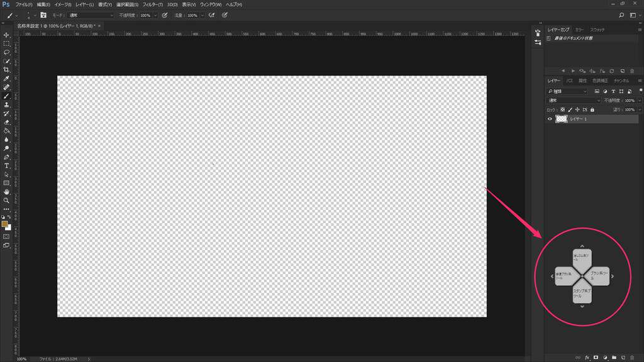The width and height of the screenshot is (644, 362).
Task: Switch to the チャンネル tab
Action: (621, 80)
